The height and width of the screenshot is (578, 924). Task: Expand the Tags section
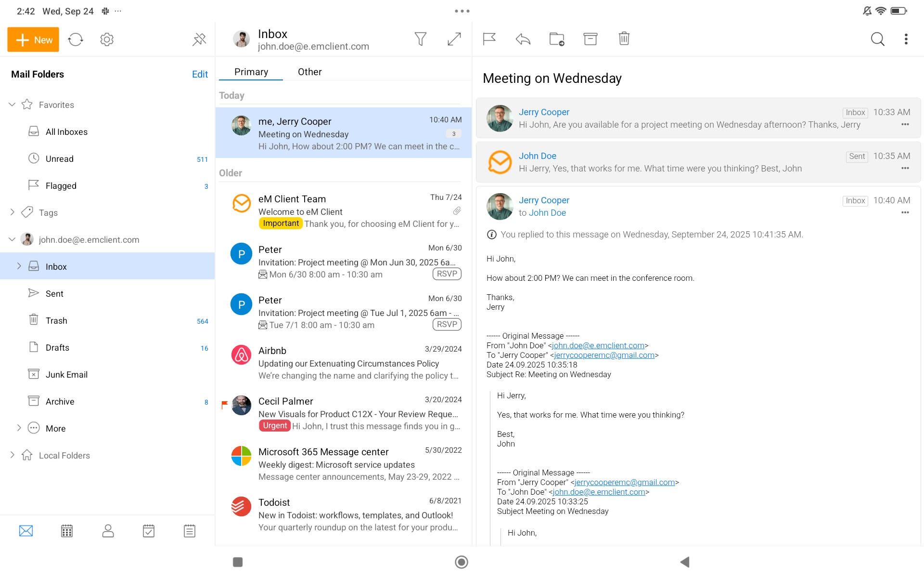13,212
